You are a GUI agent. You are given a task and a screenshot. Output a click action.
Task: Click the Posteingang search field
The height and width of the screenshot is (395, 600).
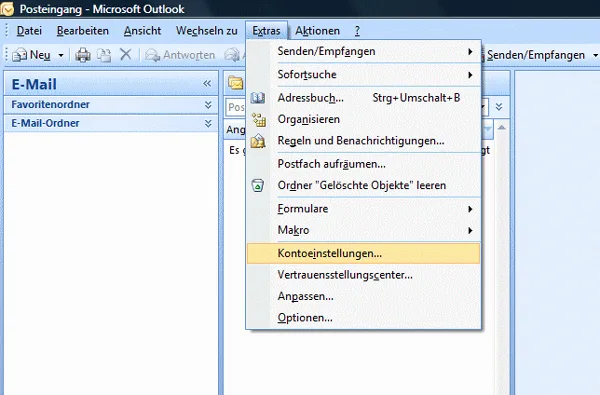(x=235, y=107)
